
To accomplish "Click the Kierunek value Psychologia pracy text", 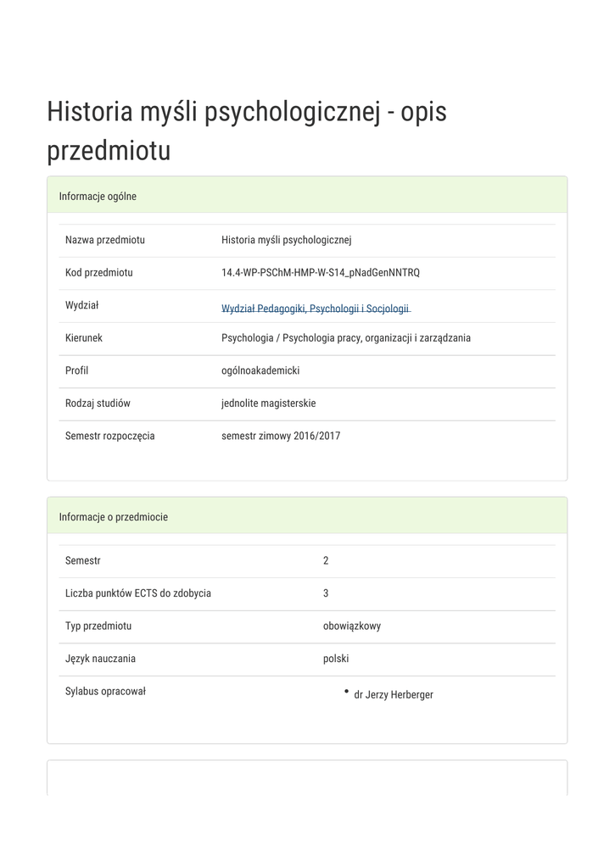I will pyautogui.click(x=345, y=338).
